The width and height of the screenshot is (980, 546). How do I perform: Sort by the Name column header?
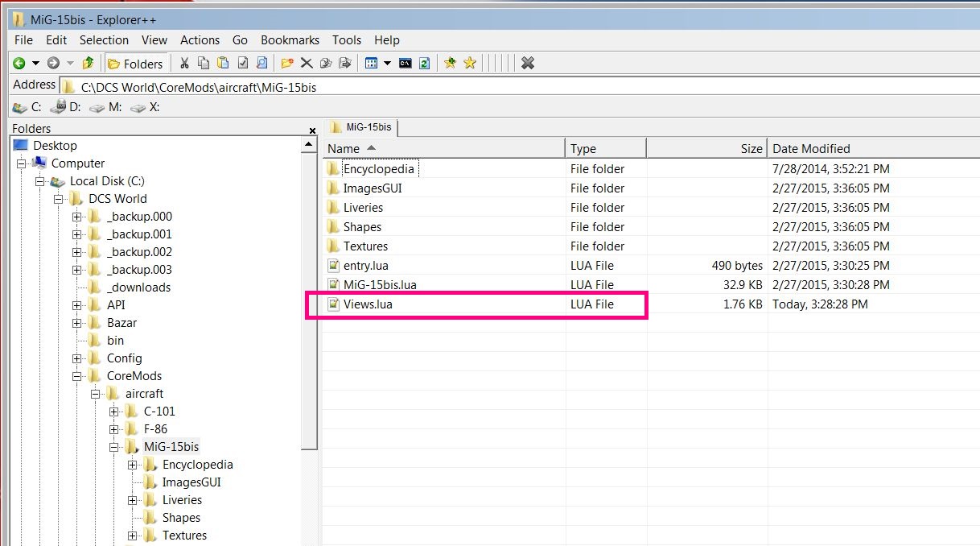(x=444, y=148)
